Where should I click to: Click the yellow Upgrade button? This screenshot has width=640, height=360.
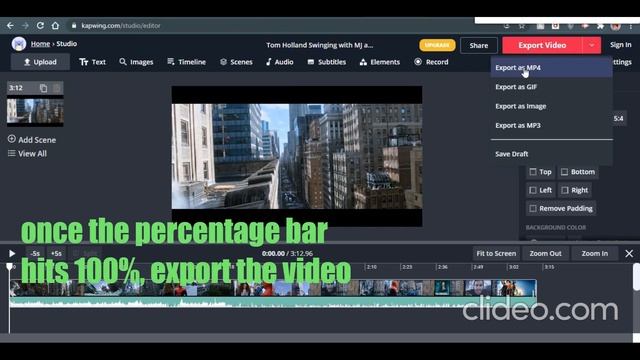[437, 45]
